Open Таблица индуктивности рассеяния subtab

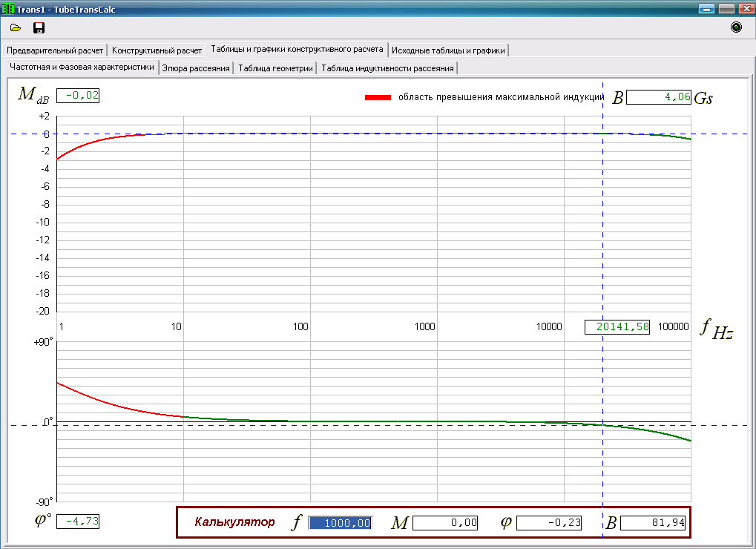click(387, 68)
